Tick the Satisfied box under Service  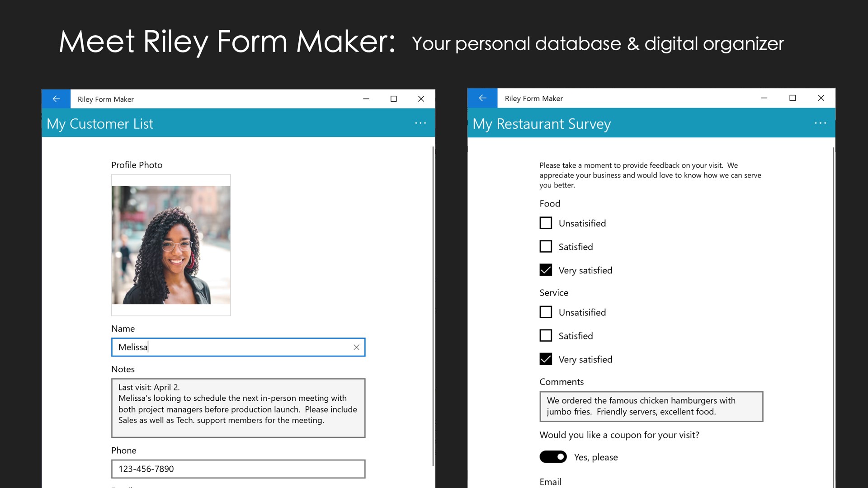click(546, 336)
